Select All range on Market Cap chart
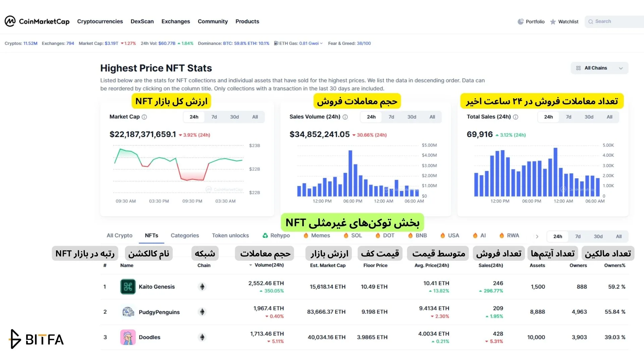Image resolution: width=644 pixels, height=362 pixels. [255, 117]
